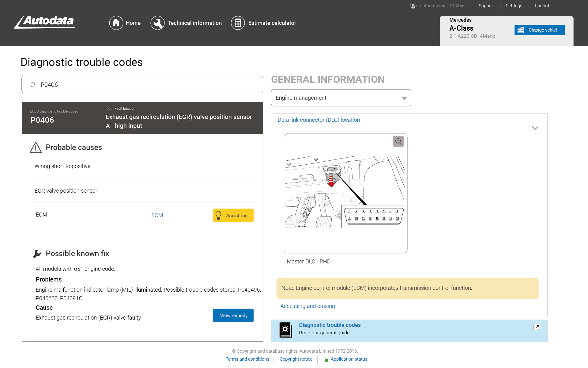This screenshot has width=588, height=368.
Task: Follow the ECM link in probable causes
Action: [157, 215]
